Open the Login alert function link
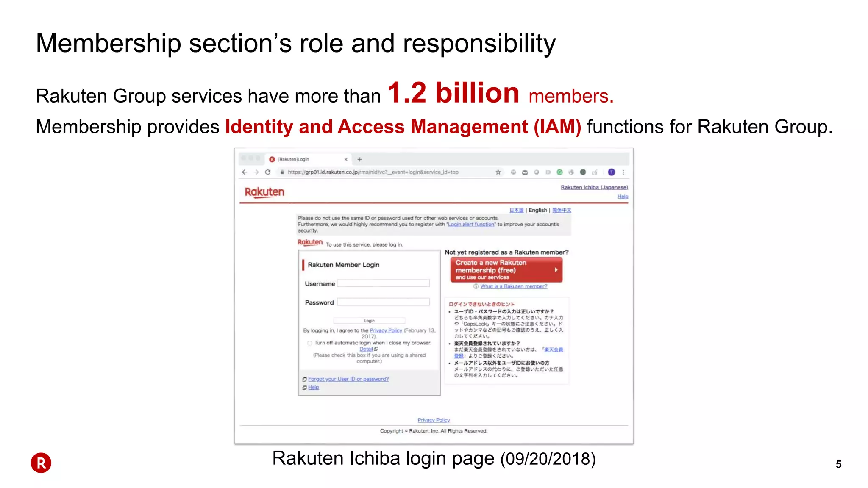The height and width of the screenshot is (488, 868). point(471,225)
